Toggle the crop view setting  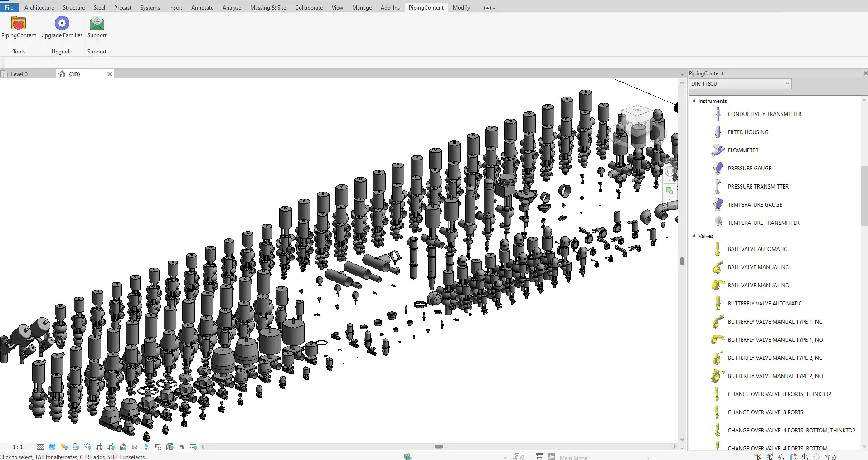[x=99, y=447]
